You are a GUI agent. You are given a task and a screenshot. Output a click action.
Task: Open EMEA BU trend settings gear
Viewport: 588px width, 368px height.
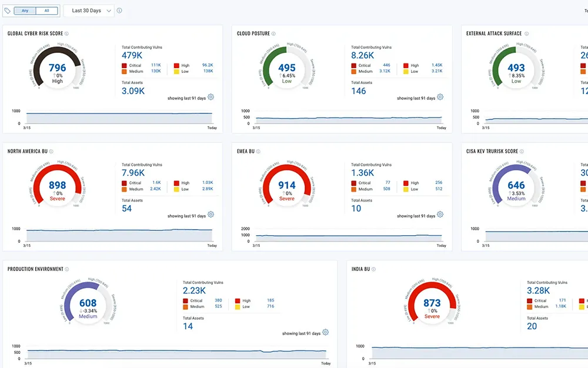click(440, 215)
